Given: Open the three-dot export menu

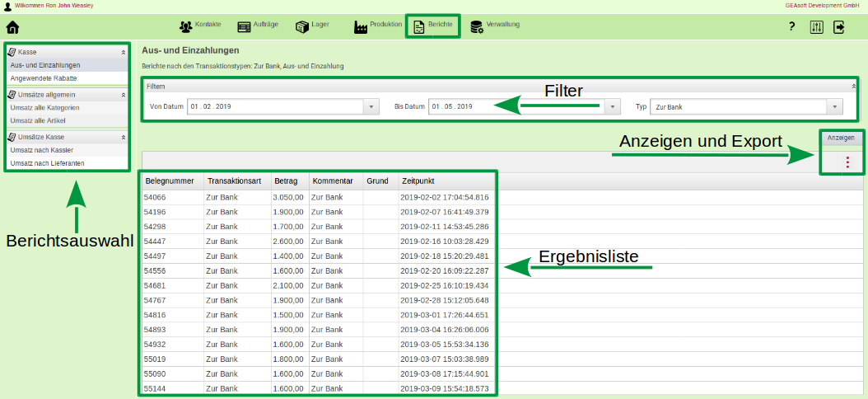Looking at the screenshot, I should tap(847, 162).
